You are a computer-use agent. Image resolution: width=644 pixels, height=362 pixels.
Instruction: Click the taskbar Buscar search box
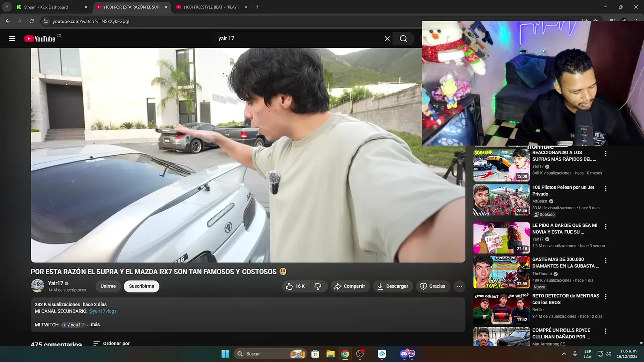(x=270, y=354)
